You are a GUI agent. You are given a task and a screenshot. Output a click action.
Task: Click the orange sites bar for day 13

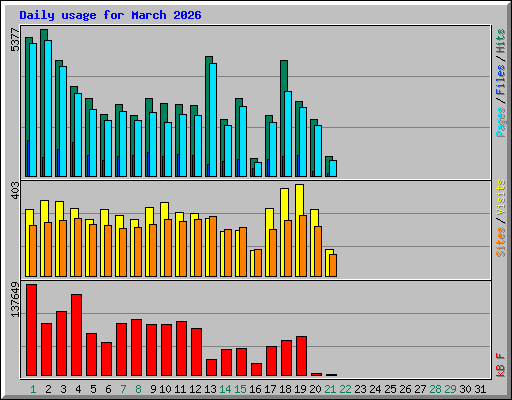pos(213,247)
